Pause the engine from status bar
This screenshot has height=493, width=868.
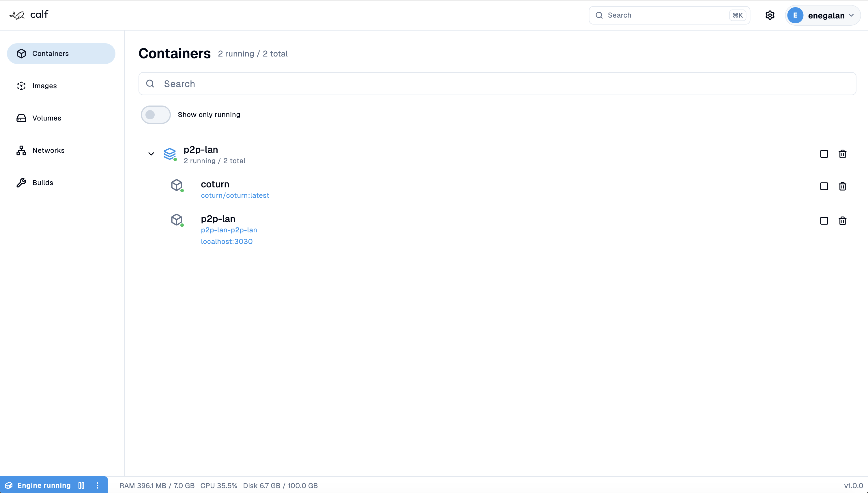click(x=81, y=485)
